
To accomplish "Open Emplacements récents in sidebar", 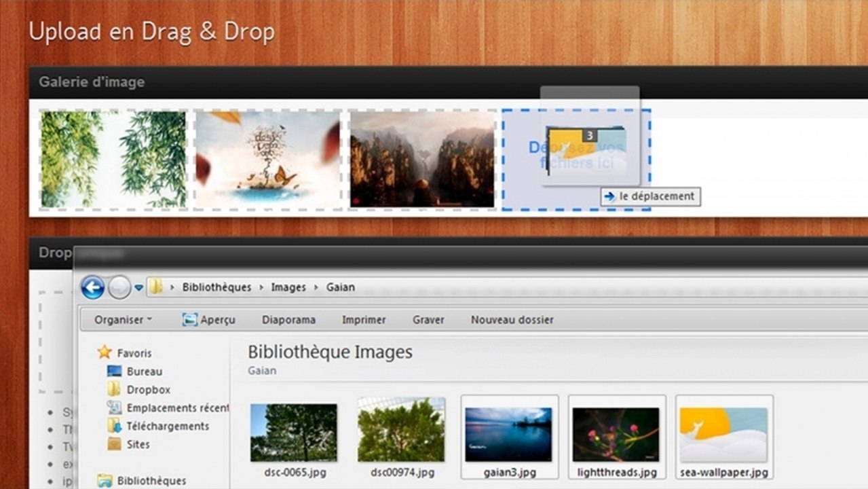I will pyautogui.click(x=178, y=408).
